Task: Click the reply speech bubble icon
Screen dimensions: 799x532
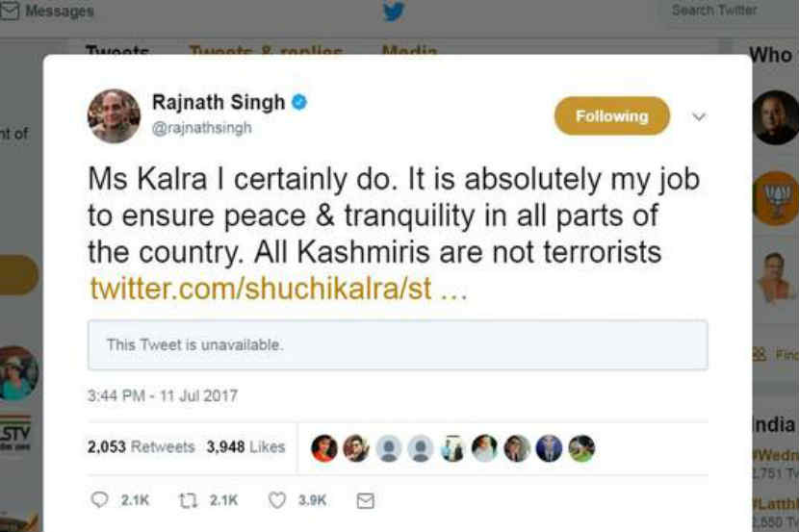Action: (x=99, y=500)
